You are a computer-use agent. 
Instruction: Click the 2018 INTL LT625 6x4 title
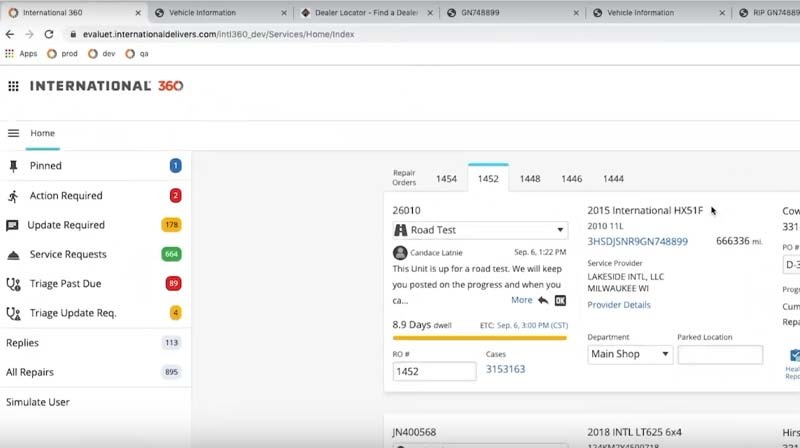(x=634, y=433)
